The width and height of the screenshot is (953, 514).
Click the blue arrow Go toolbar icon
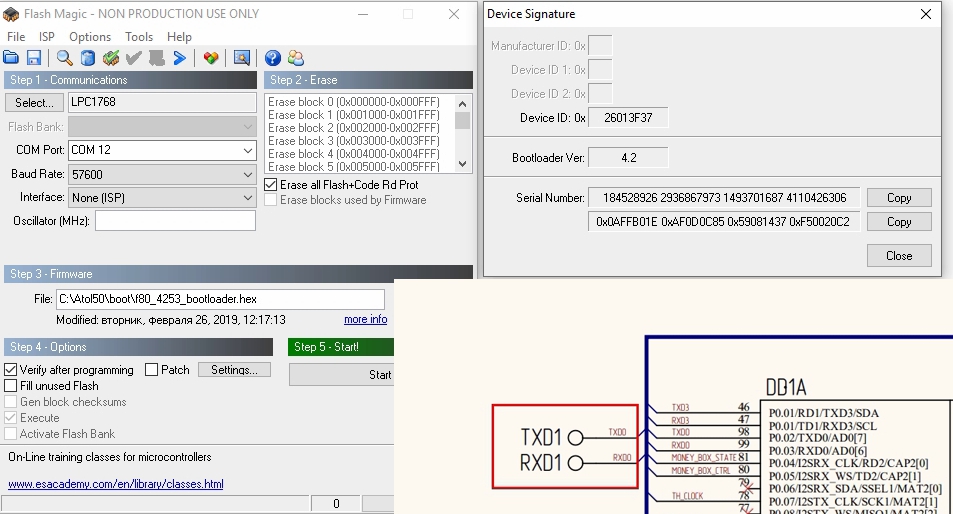(x=180, y=58)
